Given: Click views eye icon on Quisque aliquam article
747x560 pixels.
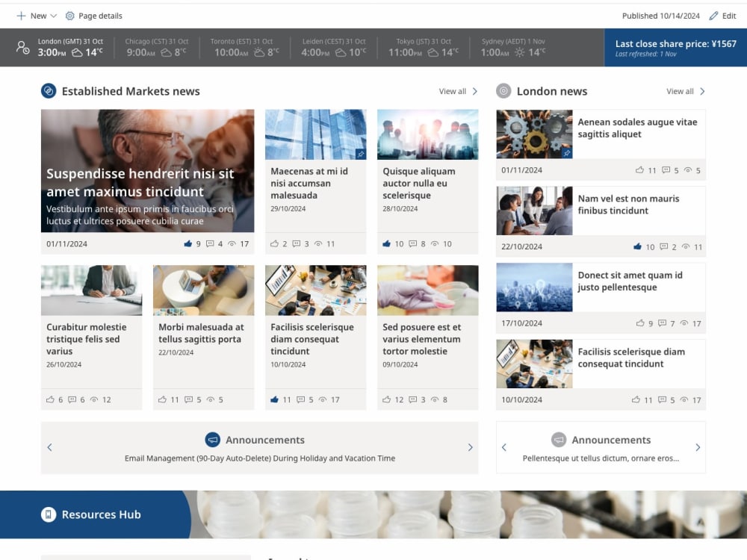Looking at the screenshot, I should click(x=435, y=244).
